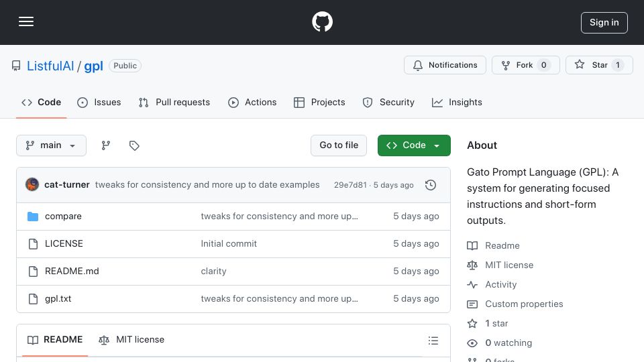Open the gpl repository link
The width and height of the screenshot is (644, 362).
pos(93,66)
